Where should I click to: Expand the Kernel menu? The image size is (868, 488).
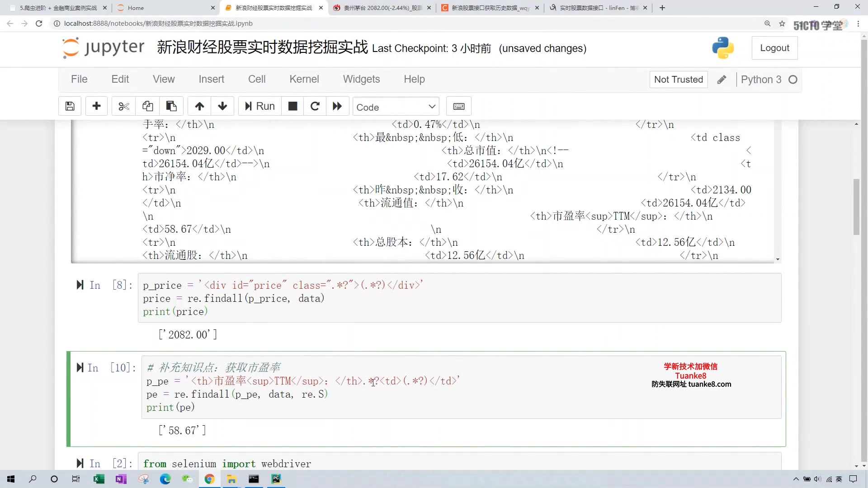(x=304, y=79)
